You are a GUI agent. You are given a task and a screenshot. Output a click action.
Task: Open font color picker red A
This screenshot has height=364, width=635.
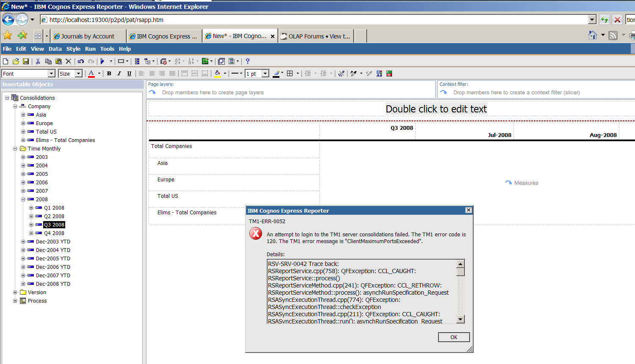click(x=91, y=74)
